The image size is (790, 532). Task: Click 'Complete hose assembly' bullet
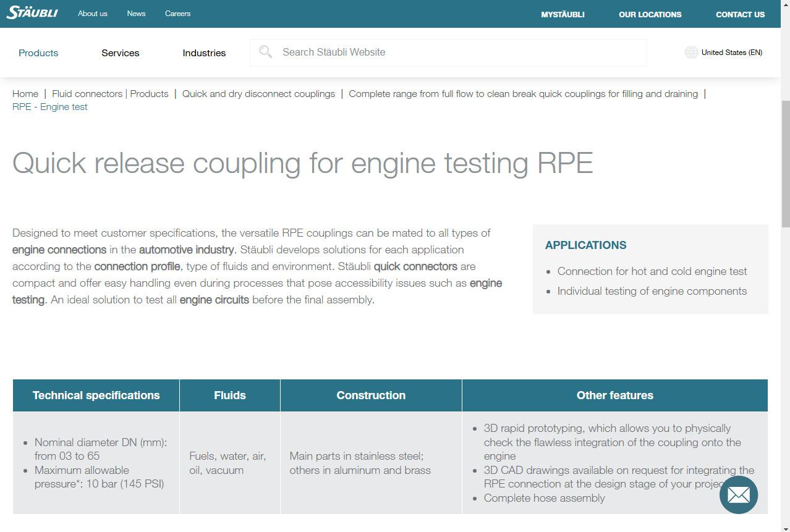[545, 498]
